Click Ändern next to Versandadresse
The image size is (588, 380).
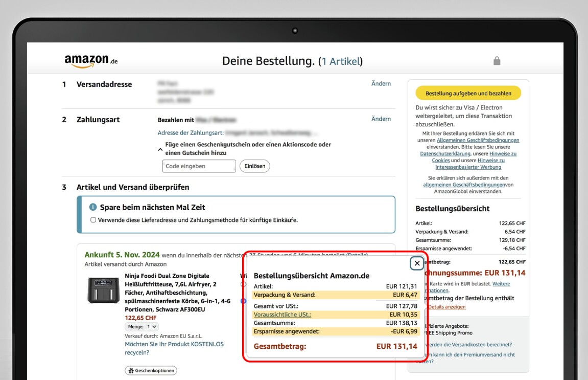(381, 84)
